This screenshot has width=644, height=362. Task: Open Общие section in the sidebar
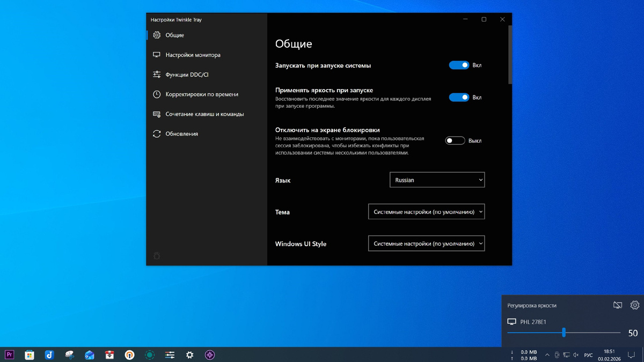pos(207,35)
